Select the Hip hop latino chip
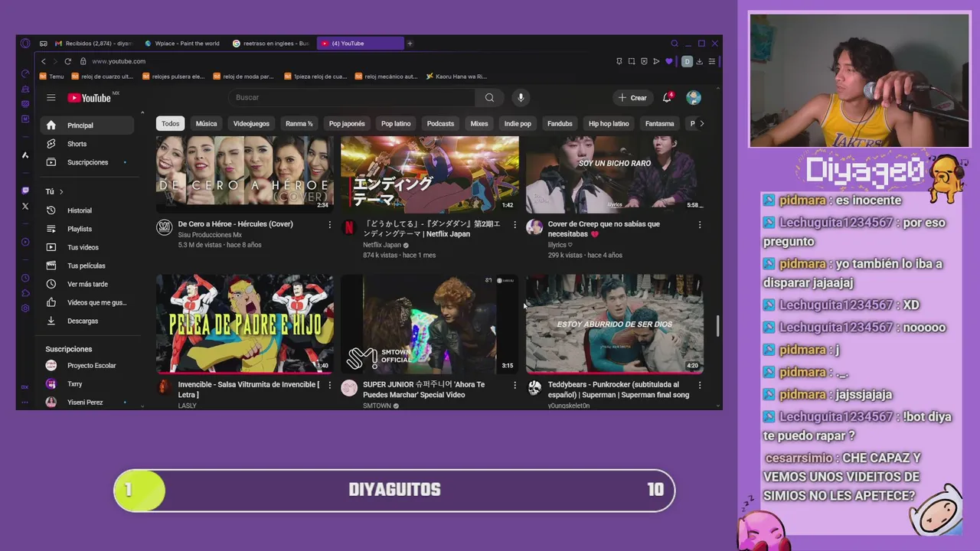980x551 pixels. point(609,123)
